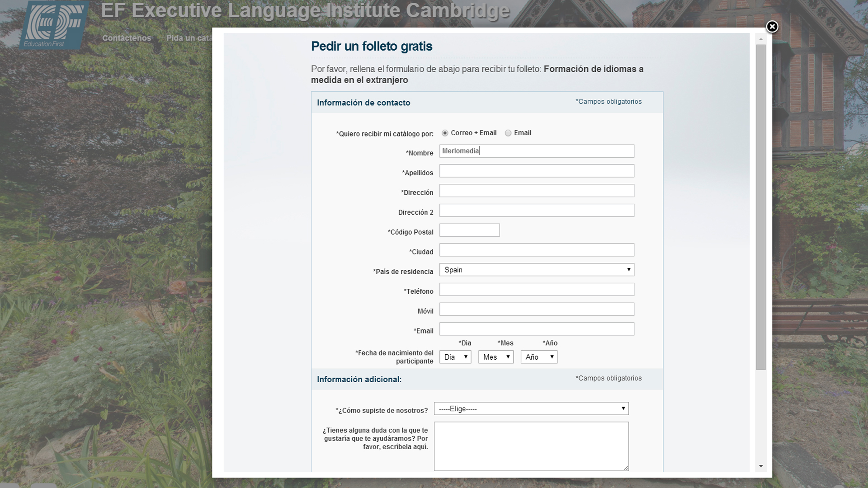Select the Email-only radio option

[508, 133]
